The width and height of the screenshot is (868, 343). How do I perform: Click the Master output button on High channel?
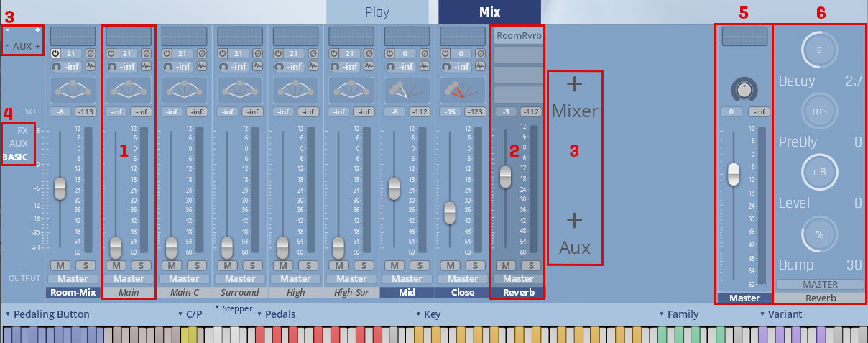coord(295,278)
